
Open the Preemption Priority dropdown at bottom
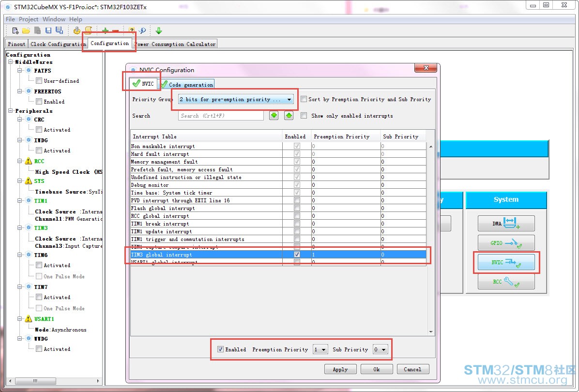click(320, 349)
